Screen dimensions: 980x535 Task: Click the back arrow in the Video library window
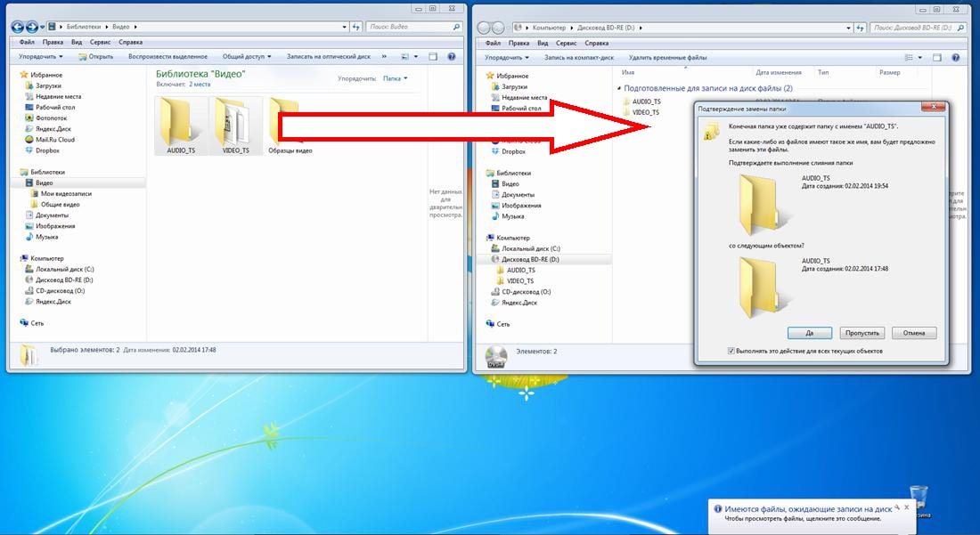17,28
